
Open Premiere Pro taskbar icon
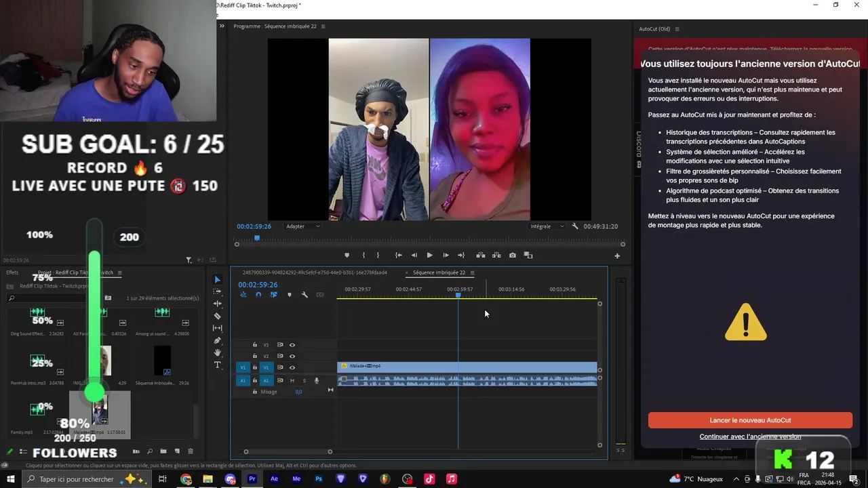click(252, 479)
